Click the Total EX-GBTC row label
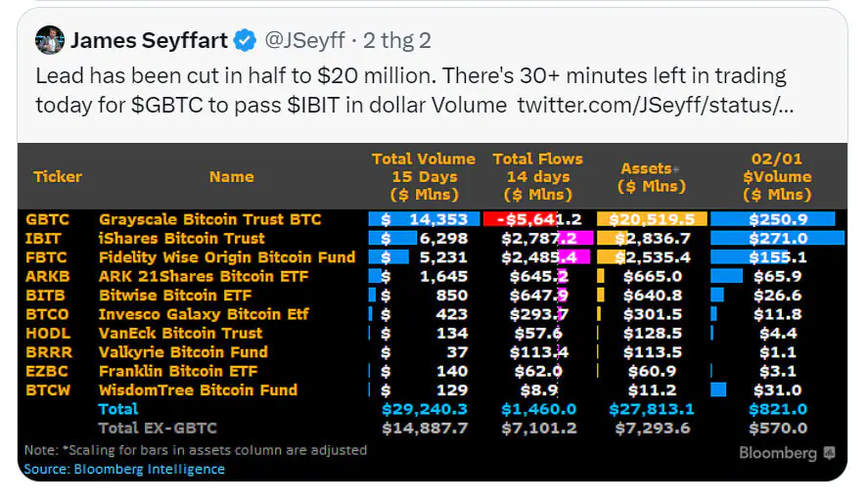868x500 pixels. (x=158, y=428)
